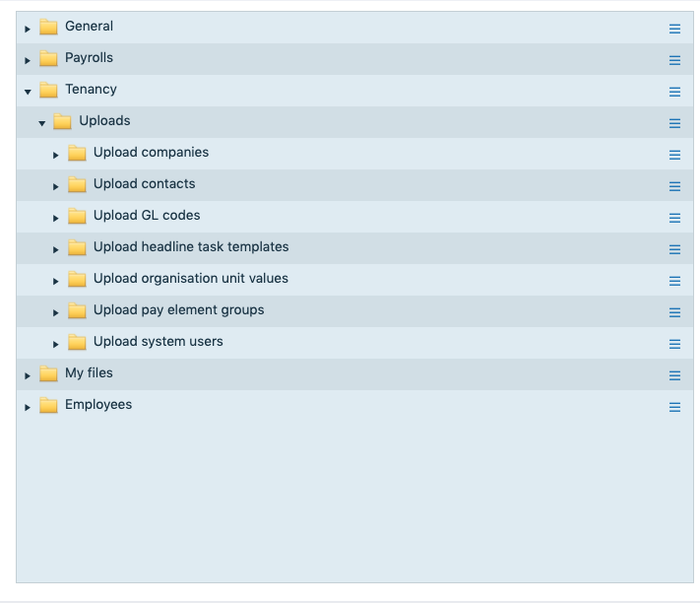The width and height of the screenshot is (700, 603).
Task: Open the hamburger menu for Payrolls row
Action: point(674,60)
